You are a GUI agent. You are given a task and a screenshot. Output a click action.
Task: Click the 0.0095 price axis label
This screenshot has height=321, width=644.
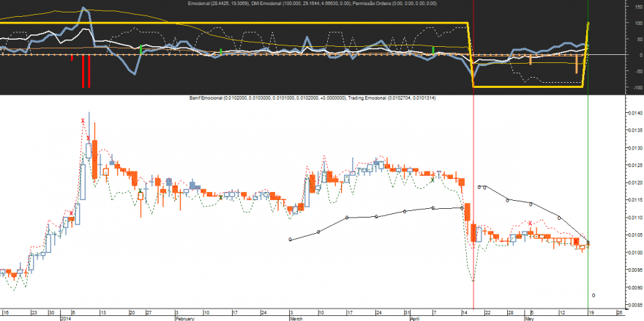point(634,270)
